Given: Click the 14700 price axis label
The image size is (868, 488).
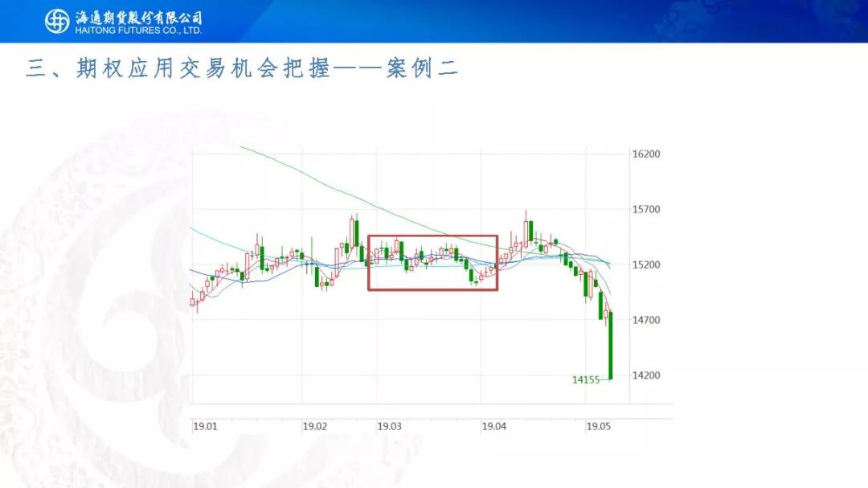Looking at the screenshot, I should 646,320.
